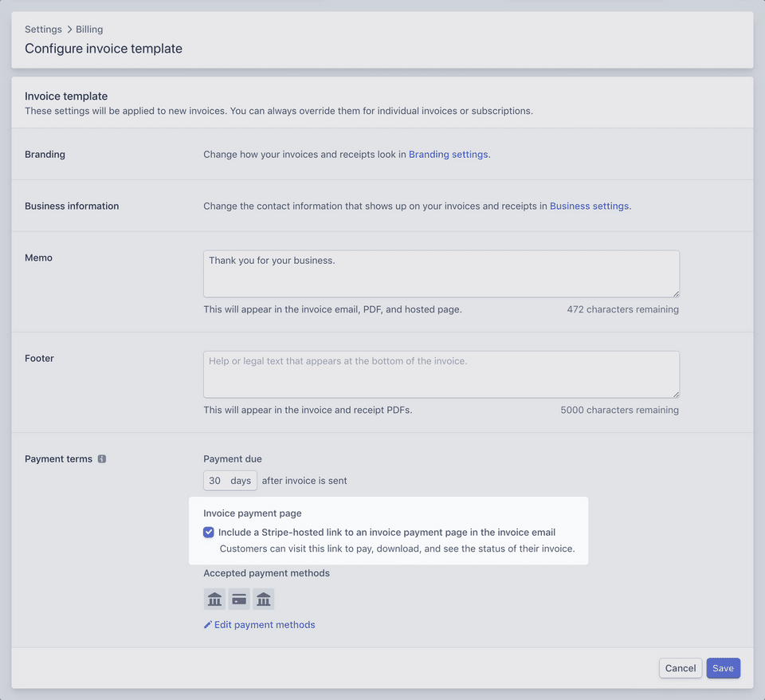
Task: Click the Memo box resize handle
Action: tap(676, 293)
